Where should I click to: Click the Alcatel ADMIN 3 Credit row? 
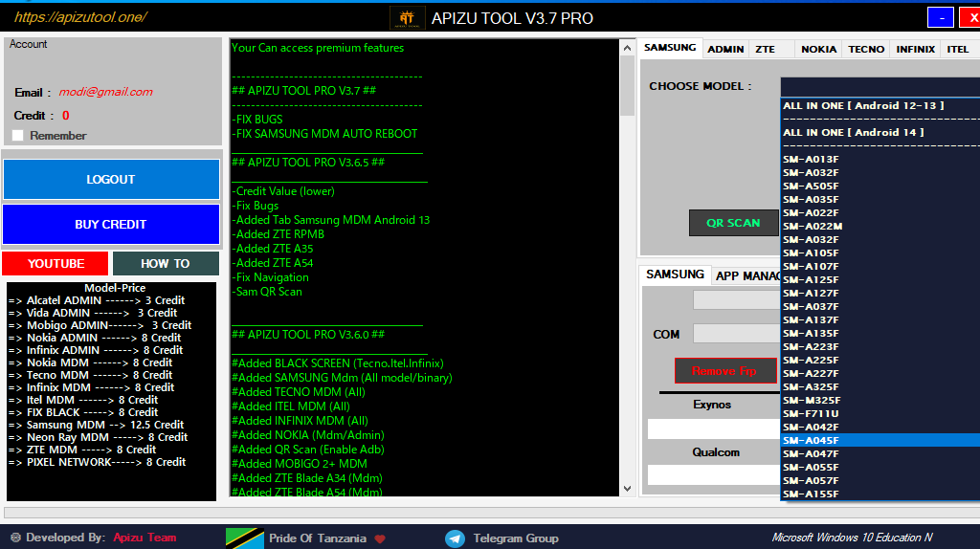(97, 300)
